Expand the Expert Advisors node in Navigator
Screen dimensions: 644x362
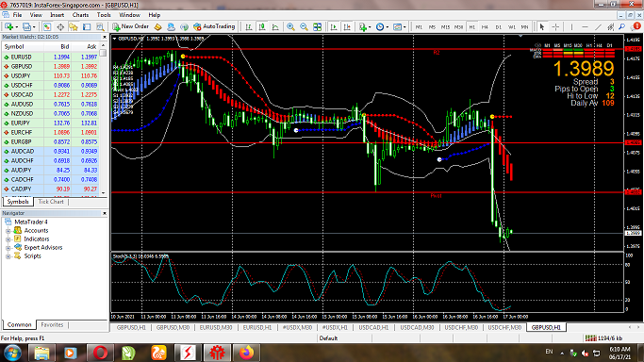8,248
